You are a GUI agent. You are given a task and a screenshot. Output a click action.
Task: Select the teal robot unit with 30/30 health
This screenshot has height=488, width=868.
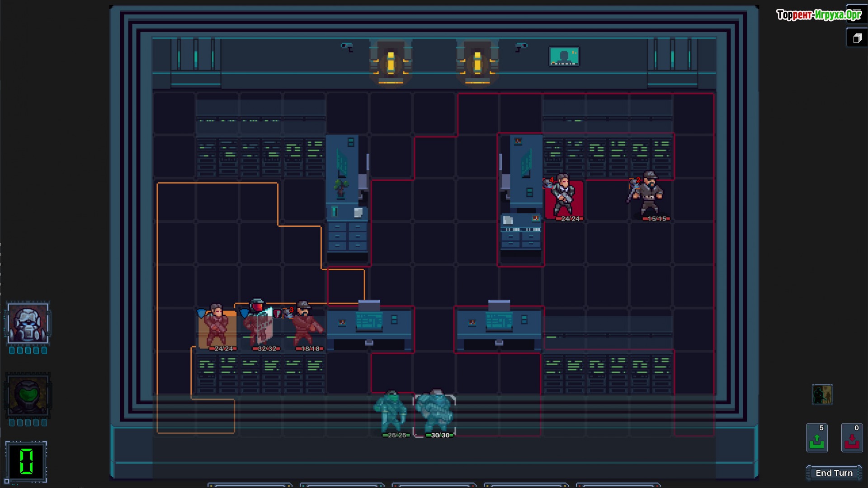click(x=435, y=412)
